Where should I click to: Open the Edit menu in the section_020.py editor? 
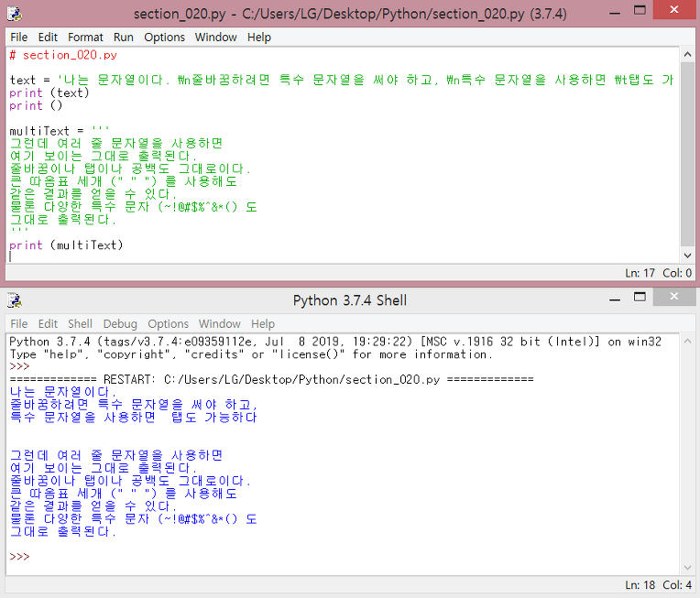pyautogui.click(x=48, y=37)
